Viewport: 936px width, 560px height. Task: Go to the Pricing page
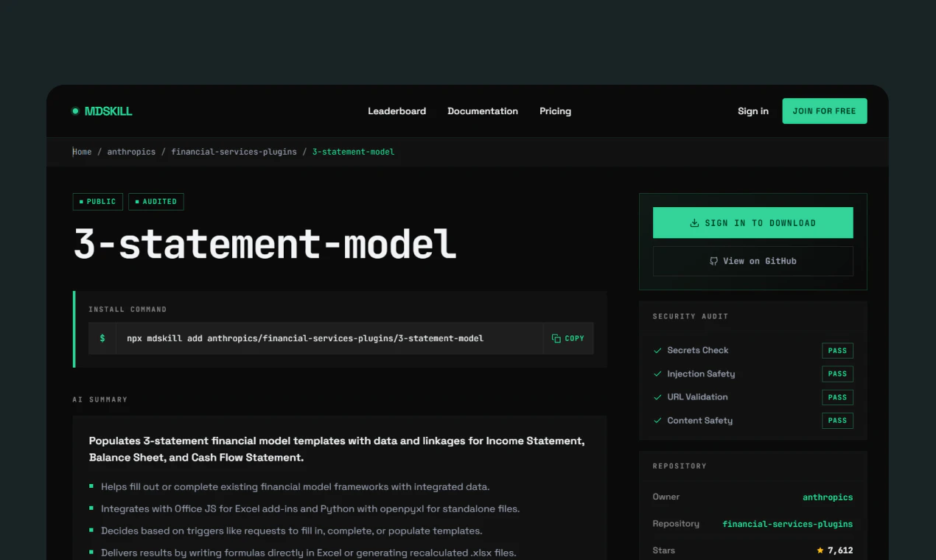[555, 111]
